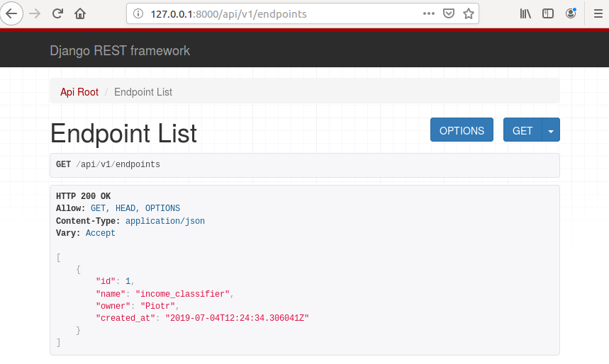Show site information for 127.0.0.1

coord(138,13)
